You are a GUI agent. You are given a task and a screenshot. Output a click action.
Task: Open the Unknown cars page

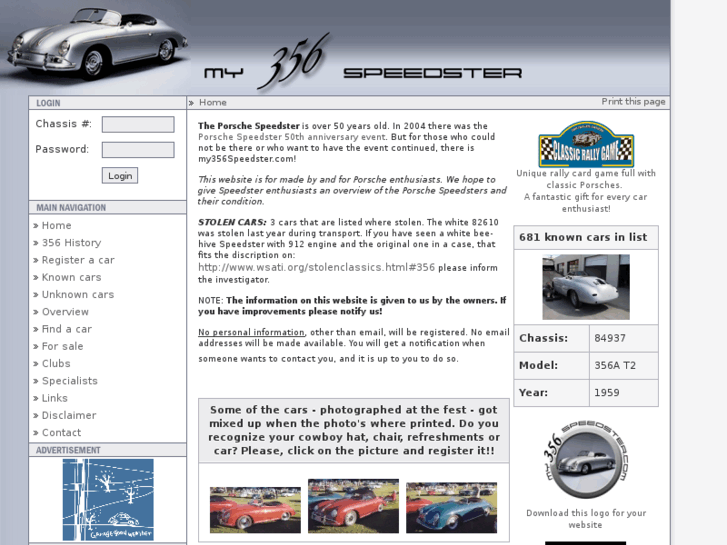click(78, 295)
